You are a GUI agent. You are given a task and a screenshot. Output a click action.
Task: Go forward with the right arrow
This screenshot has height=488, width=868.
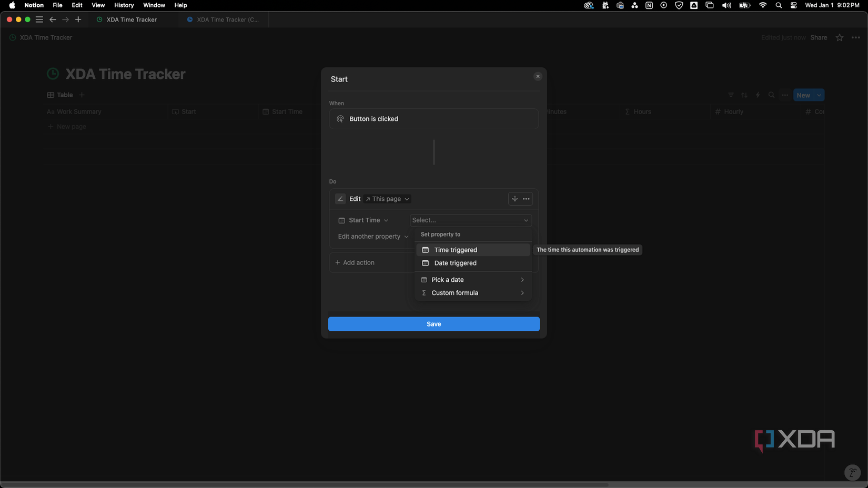click(x=65, y=19)
